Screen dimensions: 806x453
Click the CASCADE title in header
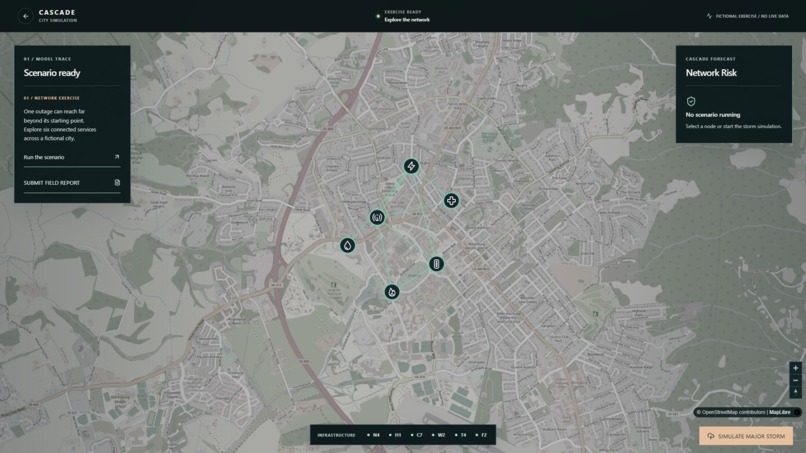pos(57,12)
